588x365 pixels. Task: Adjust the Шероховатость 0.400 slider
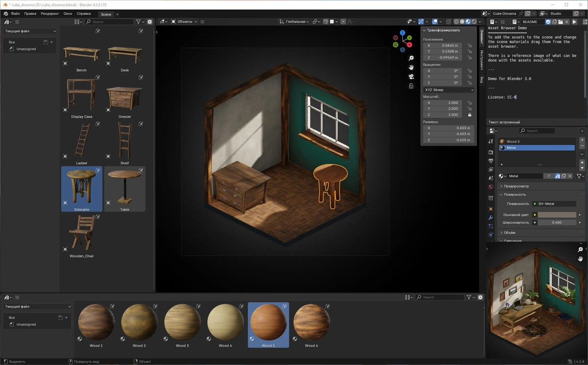pos(557,223)
